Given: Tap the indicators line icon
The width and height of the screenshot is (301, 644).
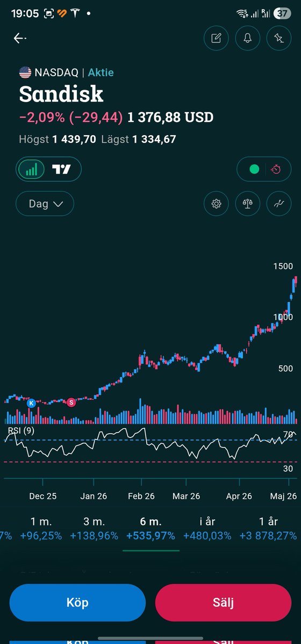Looking at the screenshot, I should 278,204.
